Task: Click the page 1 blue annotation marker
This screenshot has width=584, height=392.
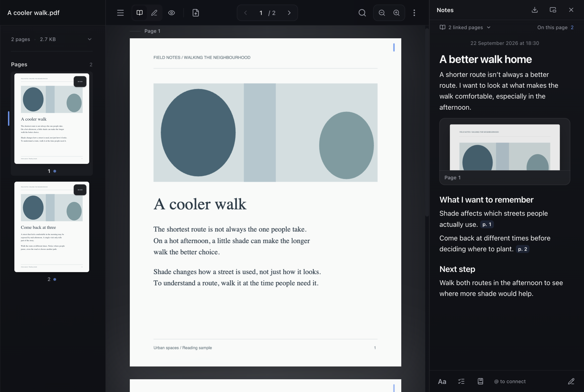Action: (x=394, y=47)
